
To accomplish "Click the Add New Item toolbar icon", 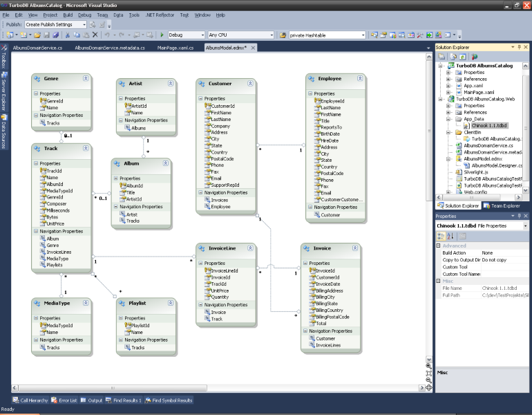I will [23, 35].
